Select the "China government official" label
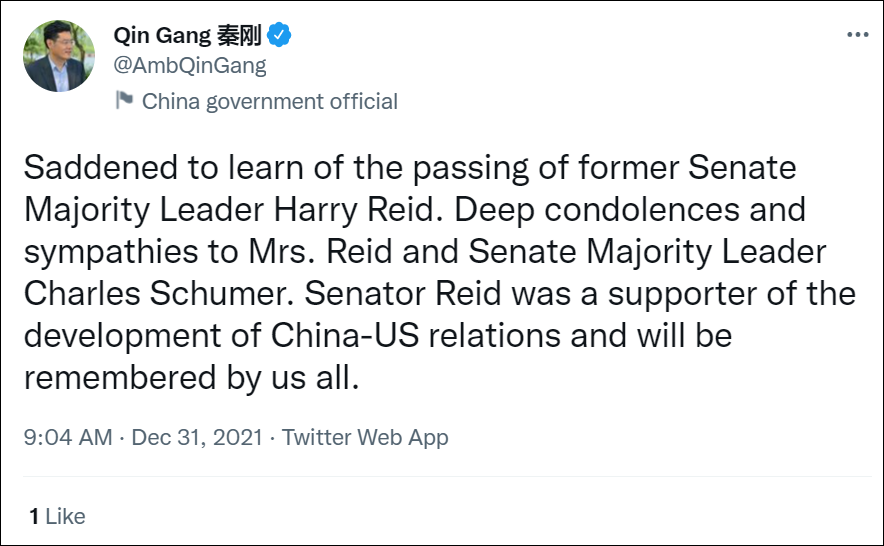884x546 pixels. tap(270, 101)
